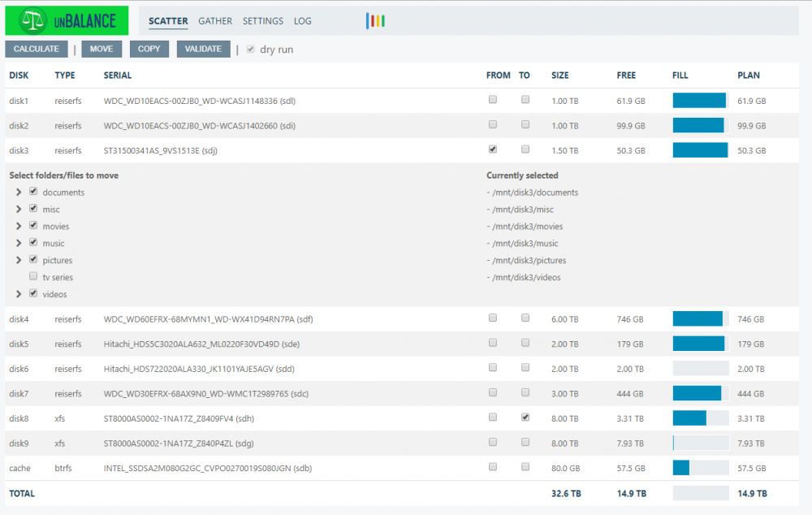Click the disk7 row name

(19, 394)
